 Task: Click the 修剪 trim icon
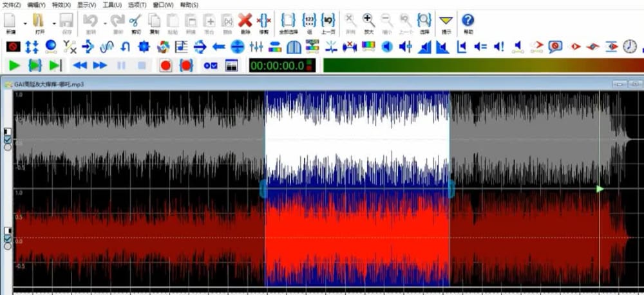[263, 20]
